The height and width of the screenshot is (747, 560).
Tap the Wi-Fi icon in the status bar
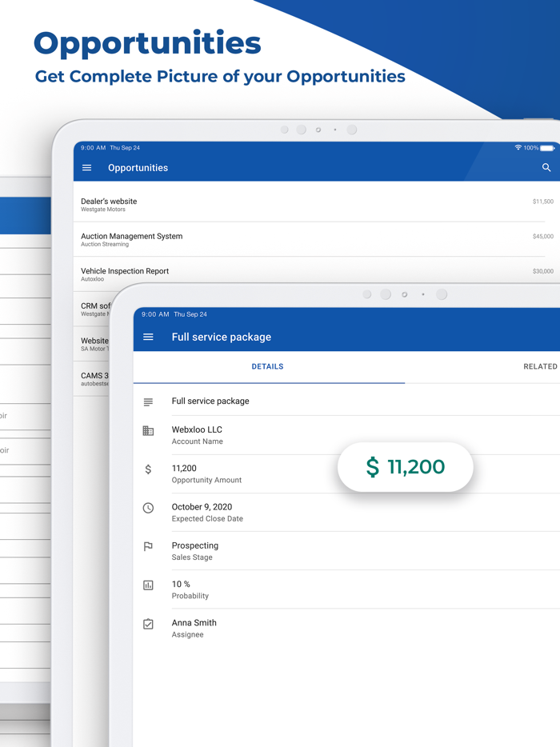[518, 148]
